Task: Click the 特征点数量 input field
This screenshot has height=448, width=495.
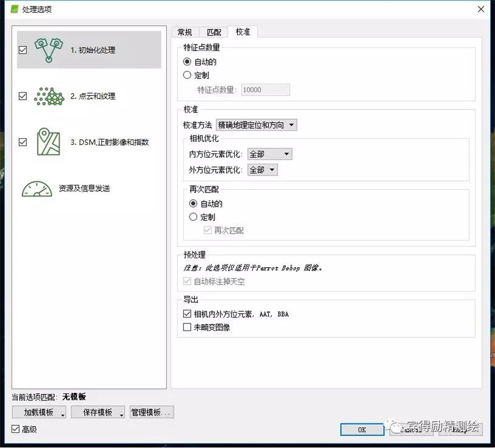Action: tap(265, 90)
